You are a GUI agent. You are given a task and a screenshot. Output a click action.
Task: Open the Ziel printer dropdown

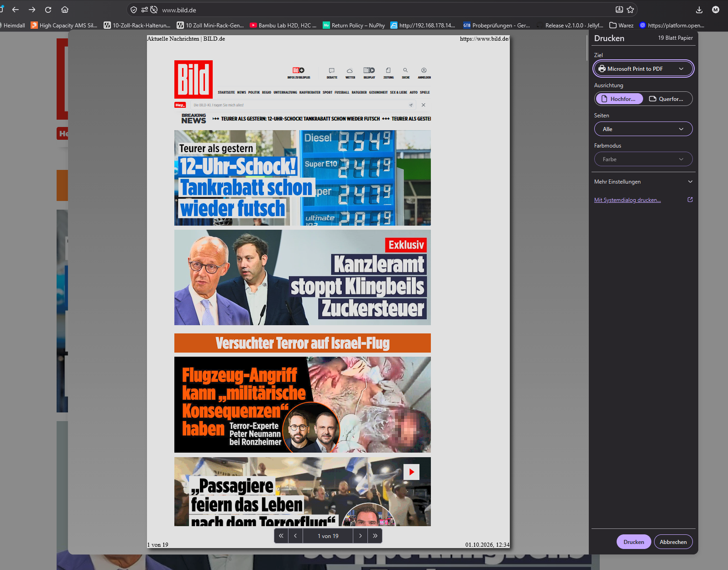[x=643, y=69]
